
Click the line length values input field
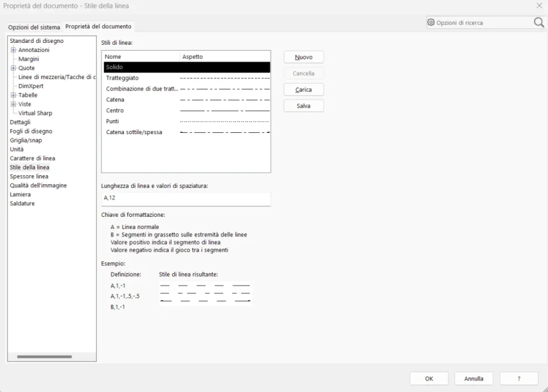tap(186, 198)
